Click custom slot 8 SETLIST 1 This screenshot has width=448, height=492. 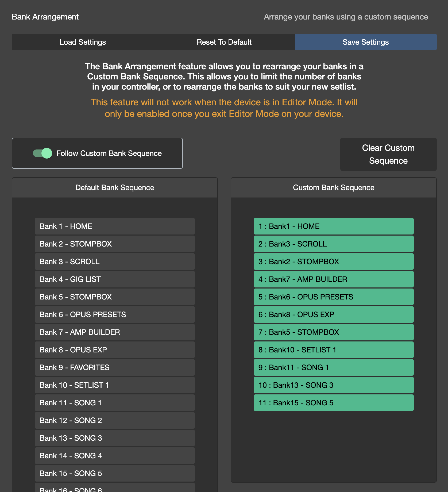(333, 350)
